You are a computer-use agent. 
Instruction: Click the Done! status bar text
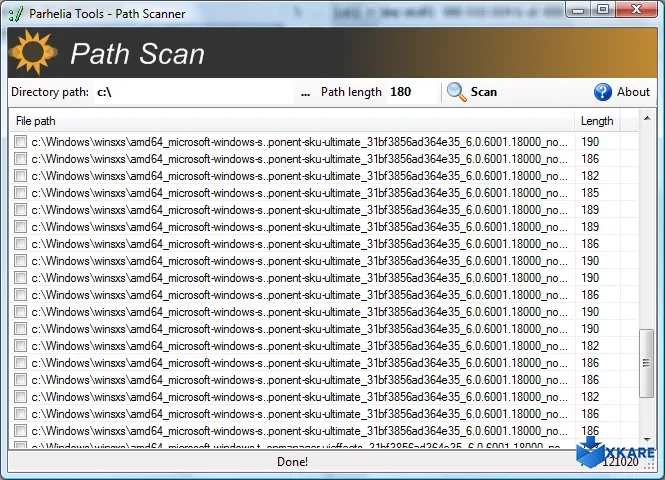coord(292,462)
